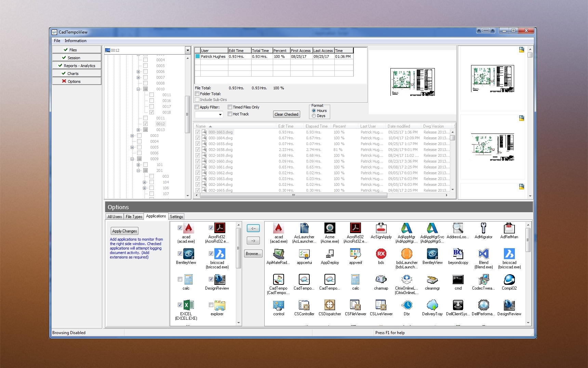Image resolution: width=588 pixels, height=368 pixels.
Task: Click the folder tree vertical scrollbar thumb
Action: (x=187, y=114)
